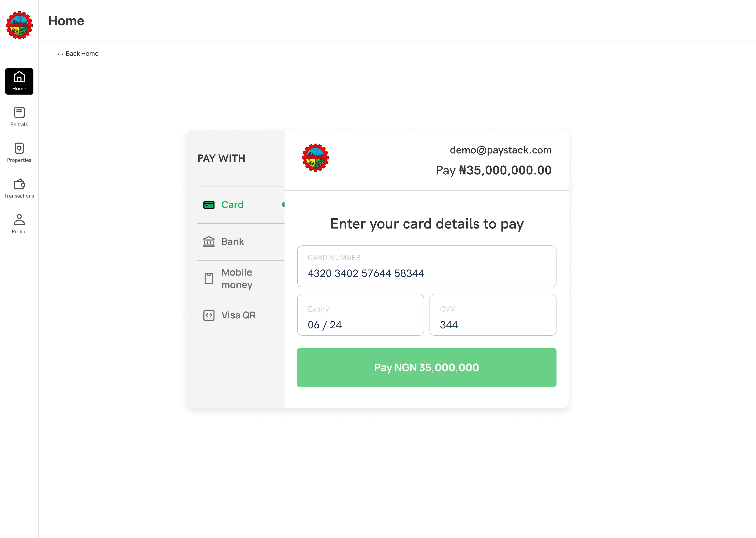This screenshot has width=756, height=538.
Task: Click the Back Home link
Action: 78,53
